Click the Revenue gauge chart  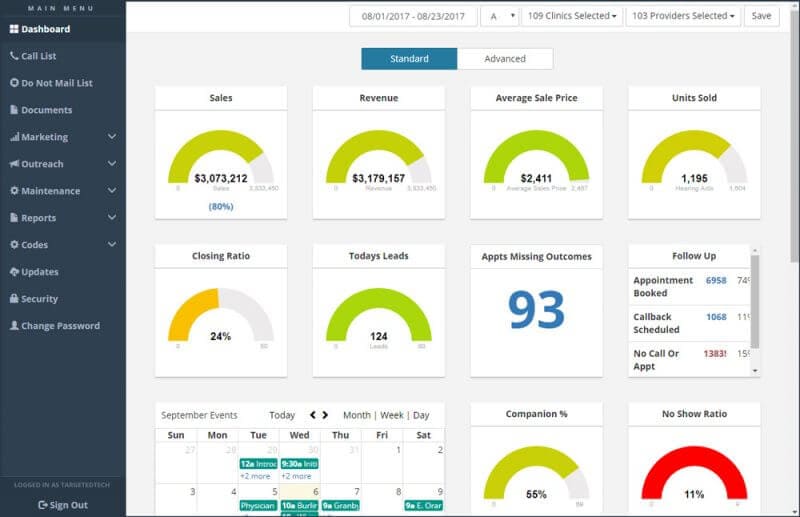click(379, 157)
